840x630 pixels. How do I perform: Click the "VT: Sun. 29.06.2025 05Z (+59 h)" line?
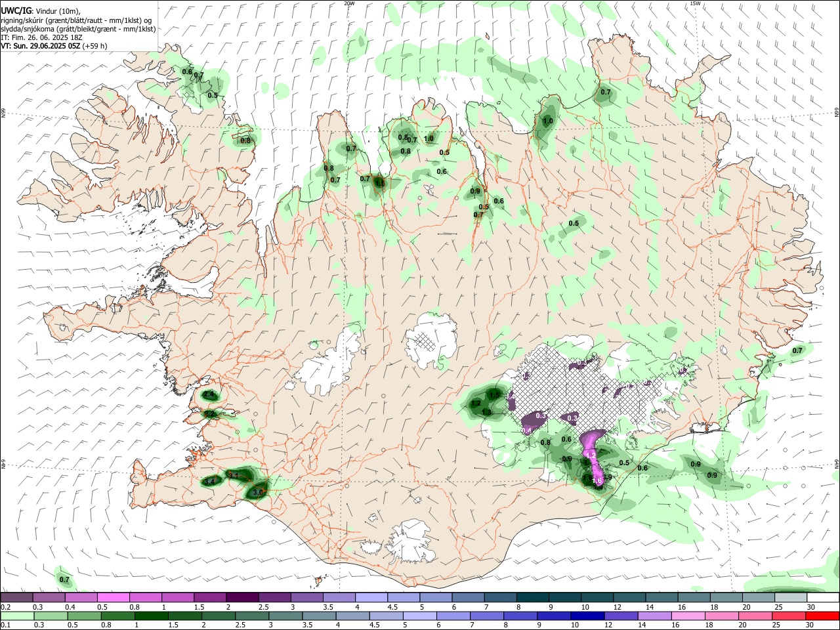pyautogui.click(x=54, y=46)
